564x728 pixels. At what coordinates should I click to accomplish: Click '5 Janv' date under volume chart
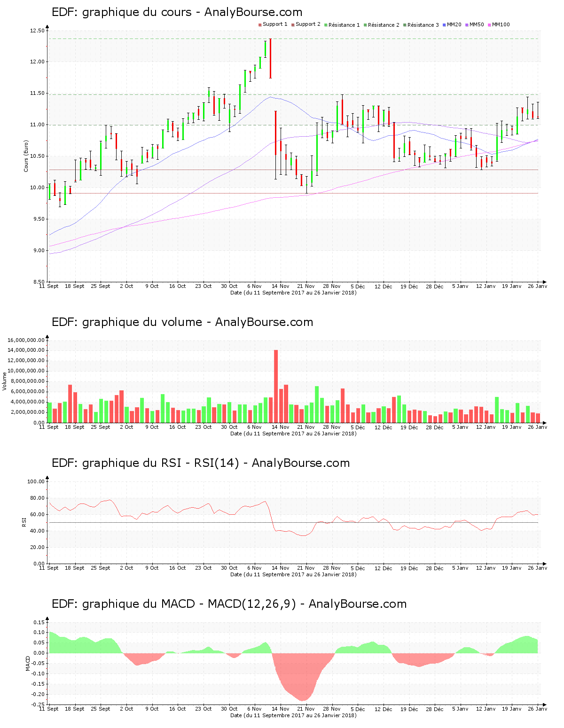coord(460,427)
